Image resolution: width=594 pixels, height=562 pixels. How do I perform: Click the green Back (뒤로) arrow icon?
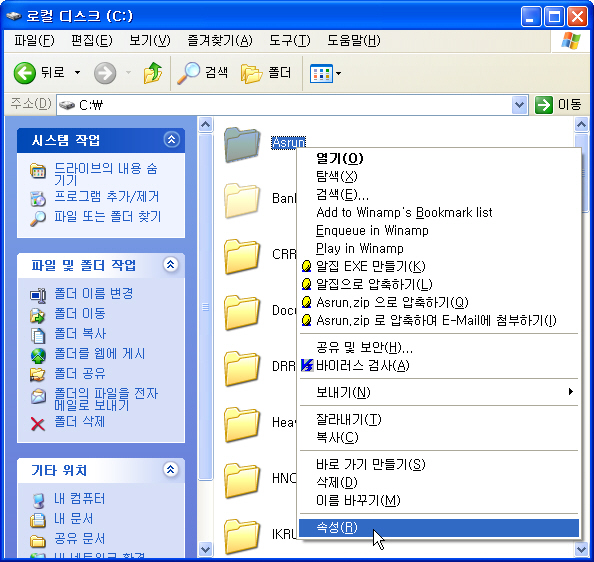click(x=25, y=73)
